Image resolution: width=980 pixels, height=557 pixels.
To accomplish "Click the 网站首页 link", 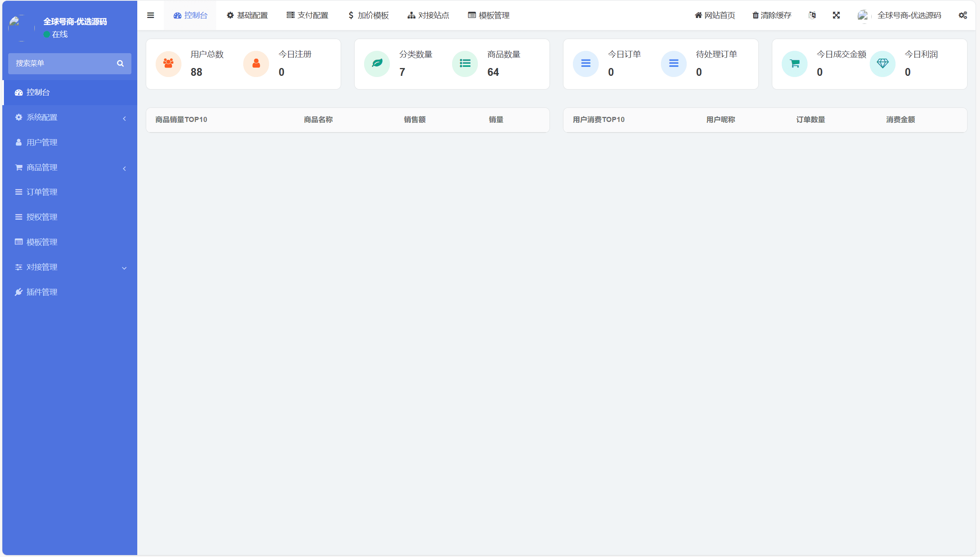I will (715, 15).
